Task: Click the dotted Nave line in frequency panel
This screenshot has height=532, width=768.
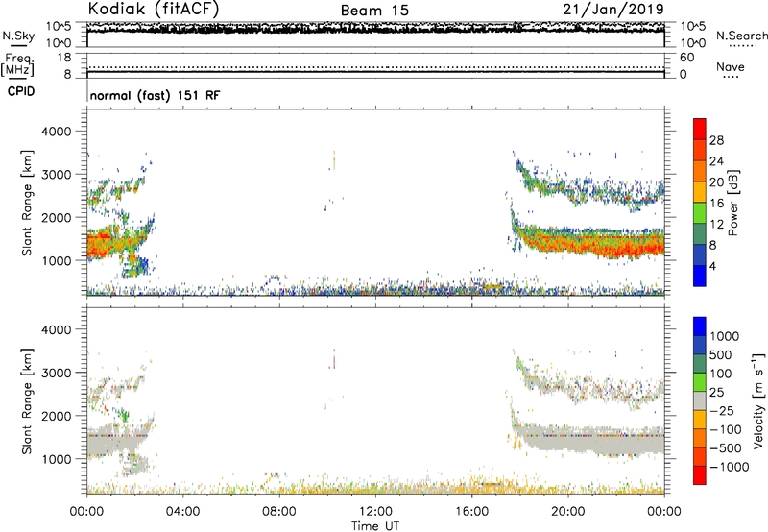Action: coord(375,67)
